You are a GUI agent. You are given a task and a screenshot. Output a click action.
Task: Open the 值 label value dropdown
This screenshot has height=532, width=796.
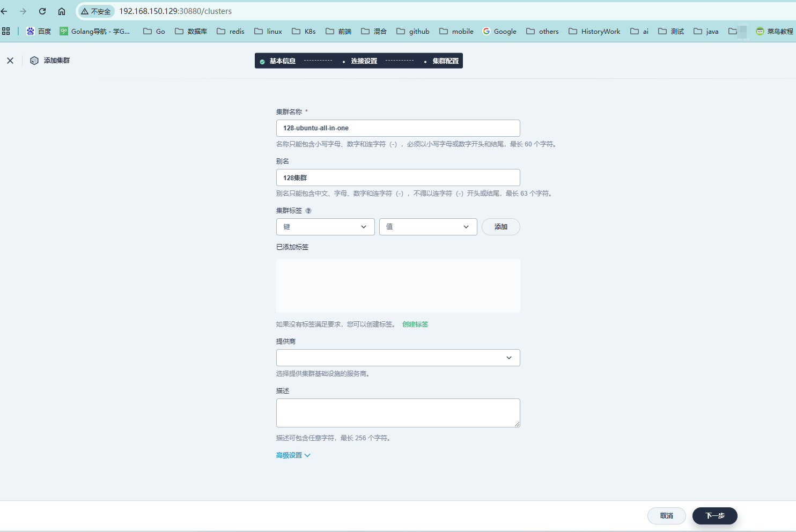coord(428,227)
